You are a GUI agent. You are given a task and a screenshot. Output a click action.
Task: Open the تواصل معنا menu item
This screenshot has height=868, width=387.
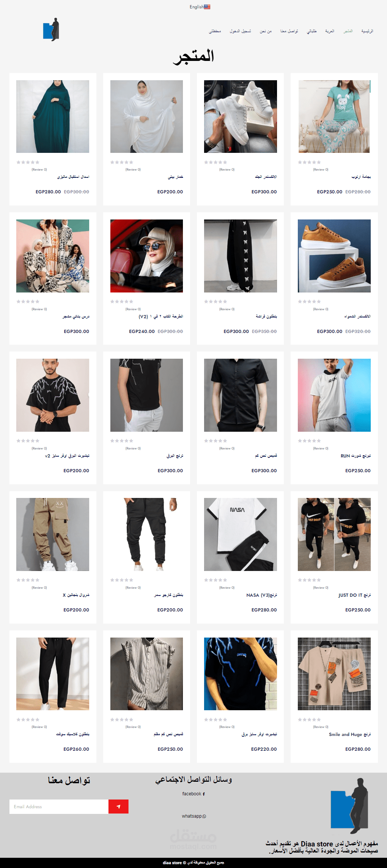click(289, 31)
